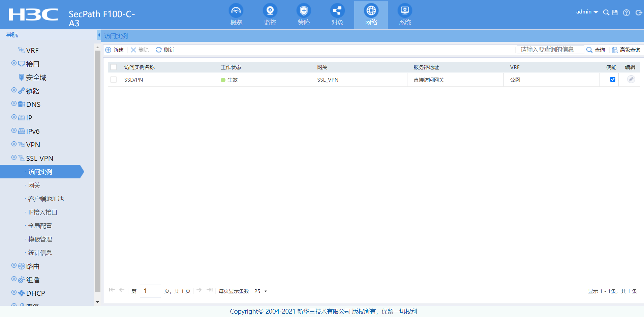Uncheck the 使能 enable checkbox for SSLVPN
644x317 pixels.
coord(613,80)
